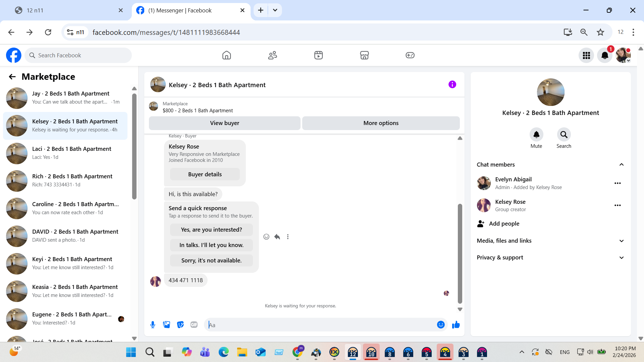644x362 pixels.
Task: Open the sticker picker icon
Action: click(x=180, y=324)
